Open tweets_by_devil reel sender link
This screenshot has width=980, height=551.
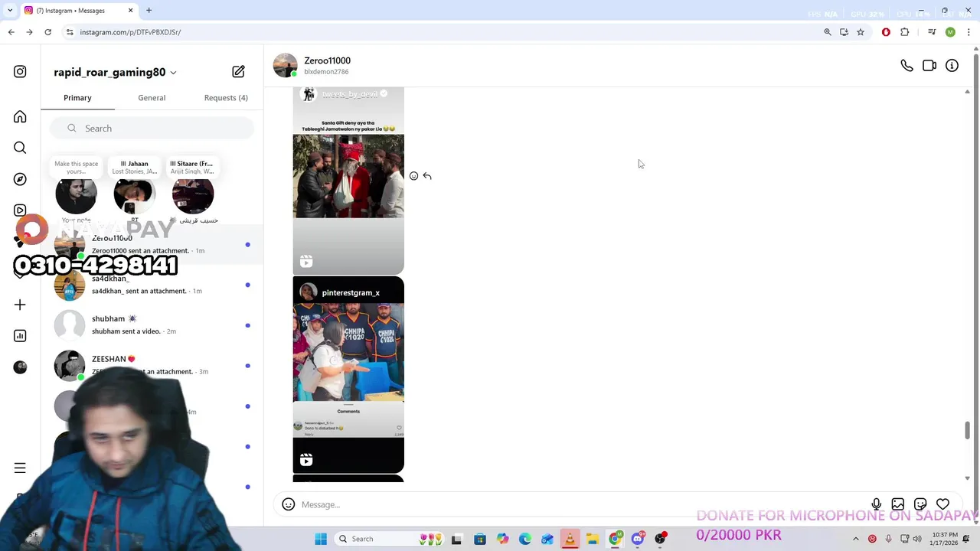pyautogui.click(x=350, y=94)
